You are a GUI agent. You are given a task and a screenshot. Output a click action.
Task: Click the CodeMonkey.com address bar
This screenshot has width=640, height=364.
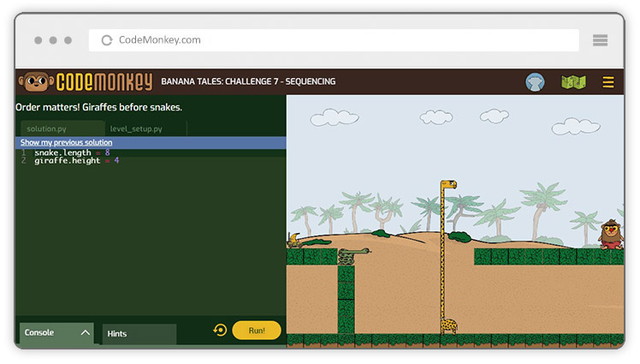pos(333,40)
